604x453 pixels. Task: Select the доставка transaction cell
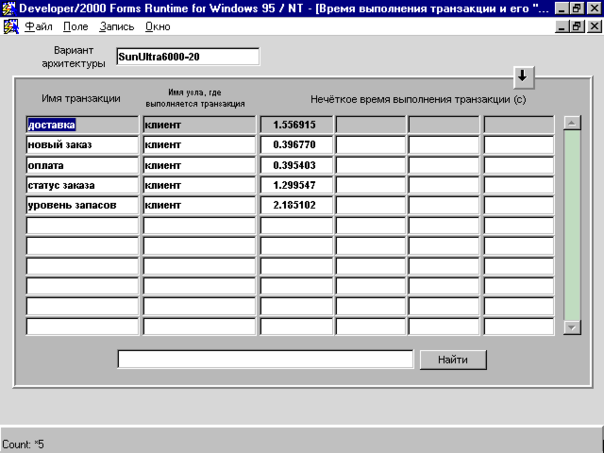tap(82, 125)
